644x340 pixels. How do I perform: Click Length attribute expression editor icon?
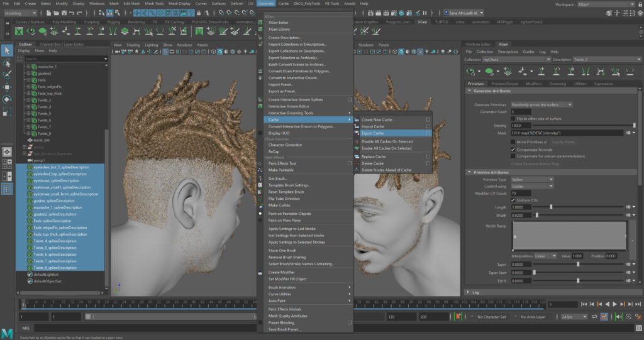628,207
